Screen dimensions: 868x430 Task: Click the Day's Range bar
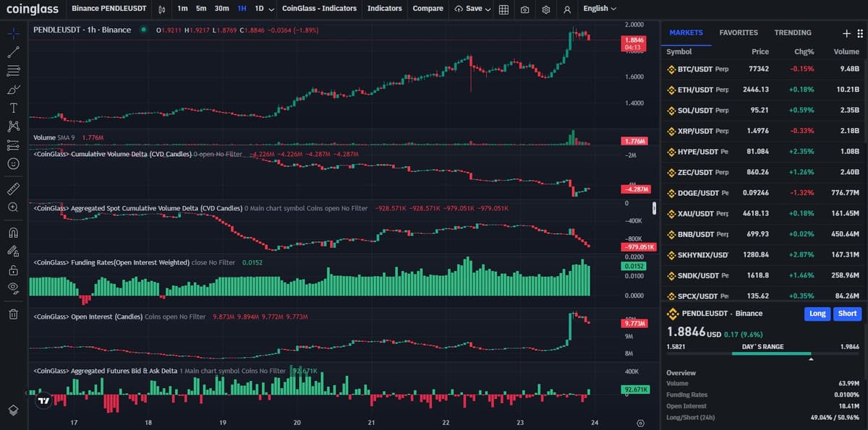[764, 354]
